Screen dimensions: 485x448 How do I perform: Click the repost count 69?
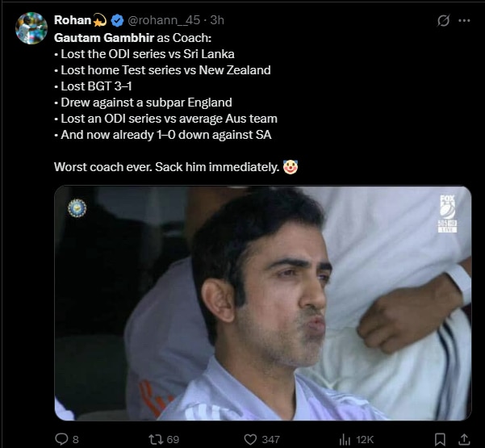point(171,439)
